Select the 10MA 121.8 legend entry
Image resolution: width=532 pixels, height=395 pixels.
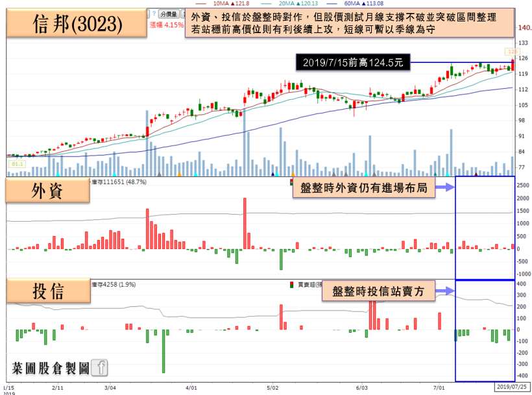[223, 3]
